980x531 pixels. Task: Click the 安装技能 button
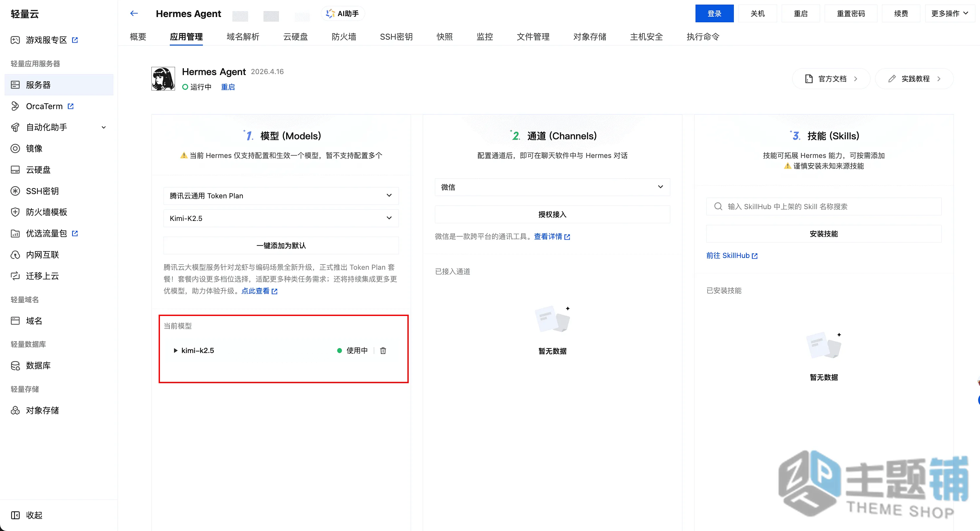coord(824,234)
